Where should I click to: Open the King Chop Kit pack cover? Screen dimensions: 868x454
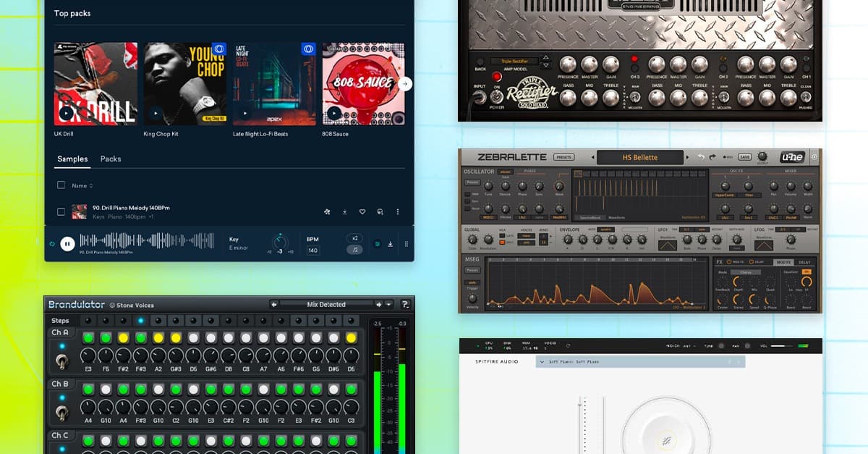click(x=184, y=84)
